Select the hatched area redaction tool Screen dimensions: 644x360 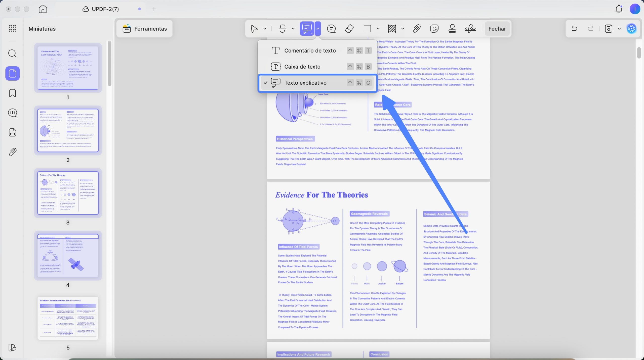pyautogui.click(x=392, y=29)
